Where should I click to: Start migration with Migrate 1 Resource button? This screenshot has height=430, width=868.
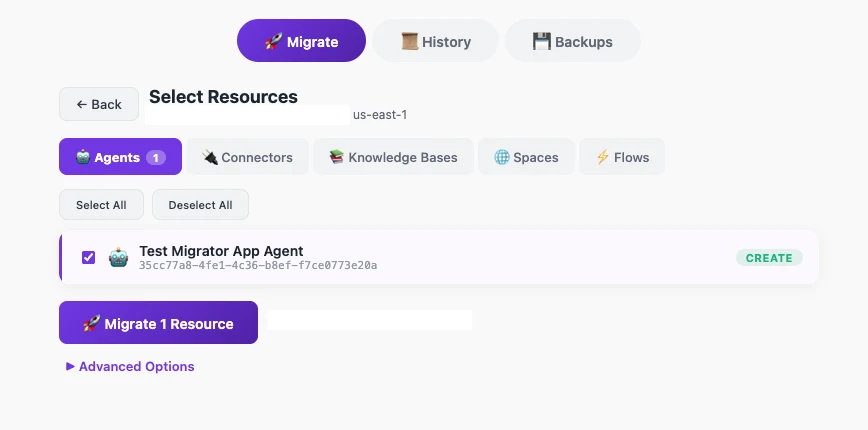click(158, 323)
